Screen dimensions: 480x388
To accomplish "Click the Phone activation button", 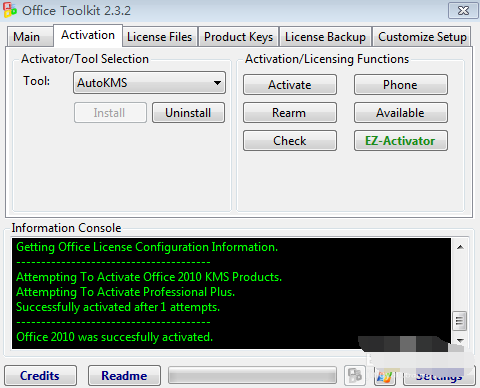I will 400,85.
